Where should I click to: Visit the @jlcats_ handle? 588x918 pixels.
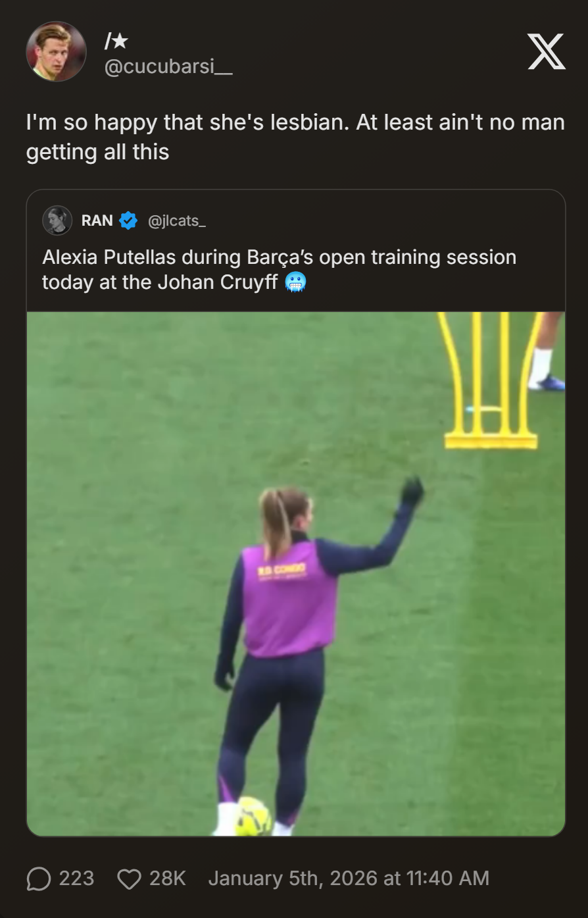[x=177, y=221]
